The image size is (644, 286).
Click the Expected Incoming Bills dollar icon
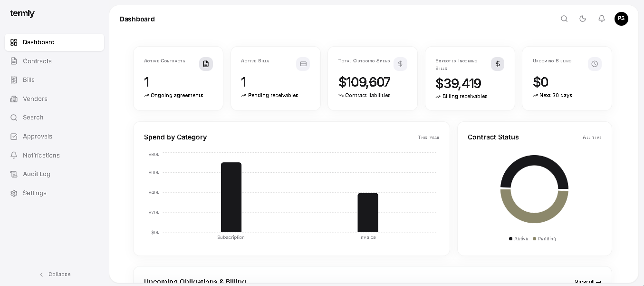(x=498, y=64)
